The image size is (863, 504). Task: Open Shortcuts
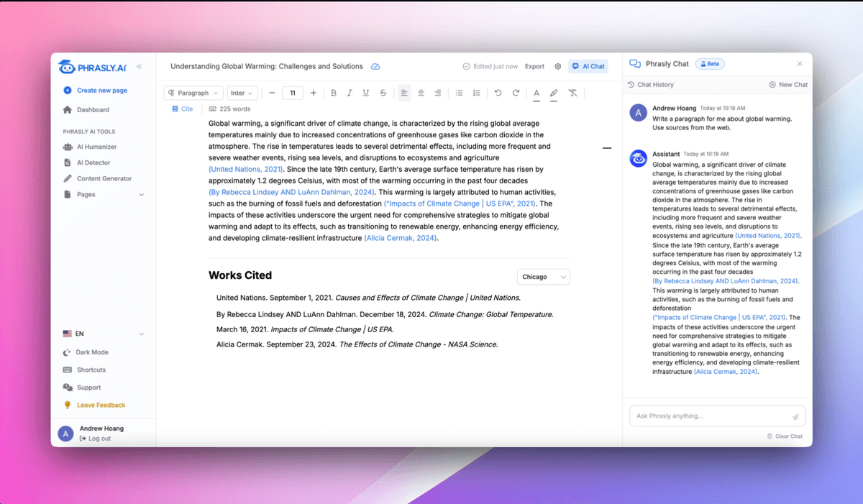click(85, 370)
